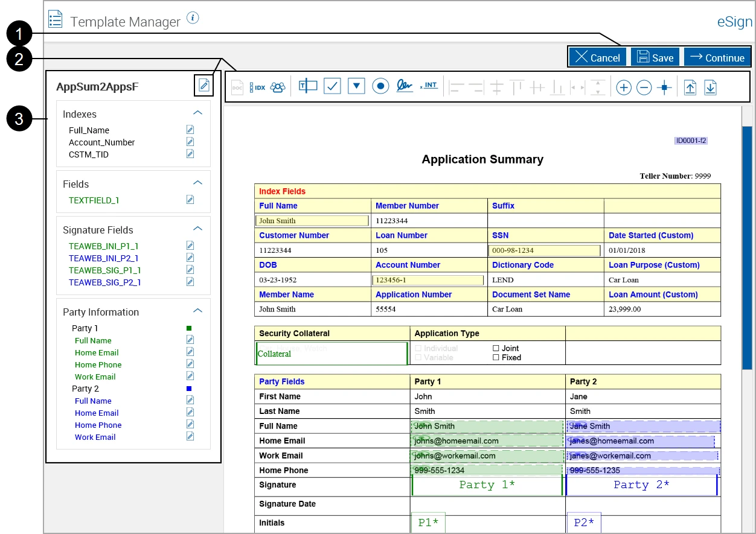
Task: Click the document vertical scrollbar
Action: [747, 247]
